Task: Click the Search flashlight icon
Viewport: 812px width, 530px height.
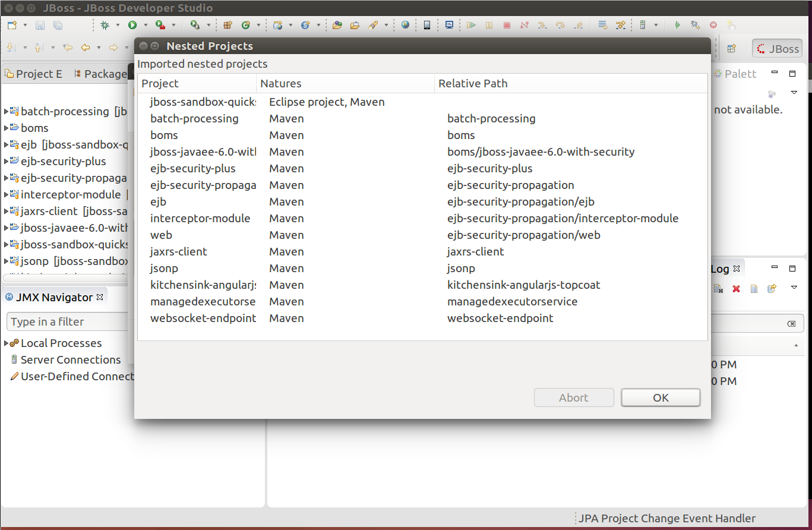Action: coord(373,25)
